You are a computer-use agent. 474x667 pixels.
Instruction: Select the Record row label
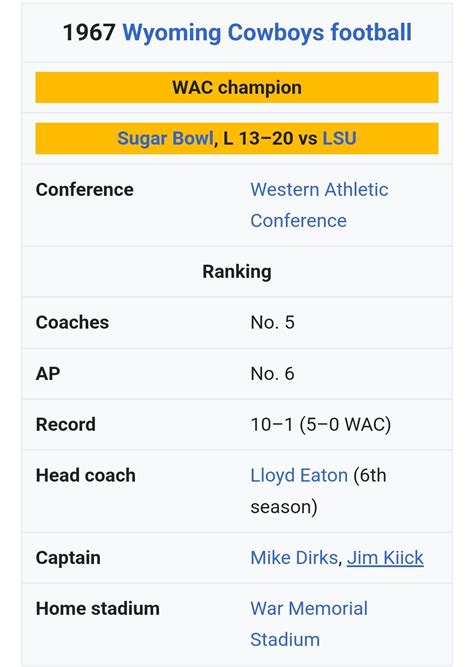[66, 425]
